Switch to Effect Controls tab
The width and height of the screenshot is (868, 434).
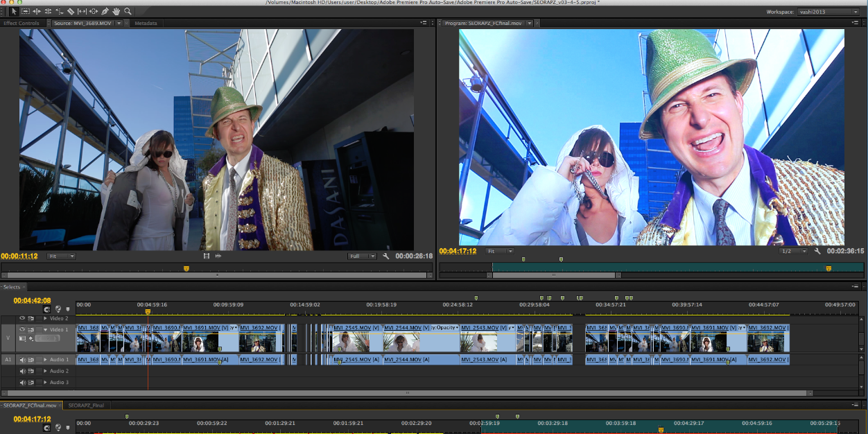[x=21, y=23]
